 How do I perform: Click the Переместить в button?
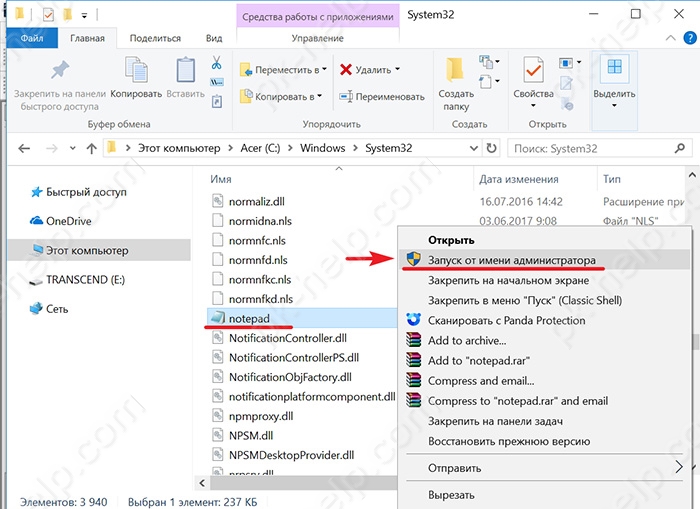click(283, 70)
